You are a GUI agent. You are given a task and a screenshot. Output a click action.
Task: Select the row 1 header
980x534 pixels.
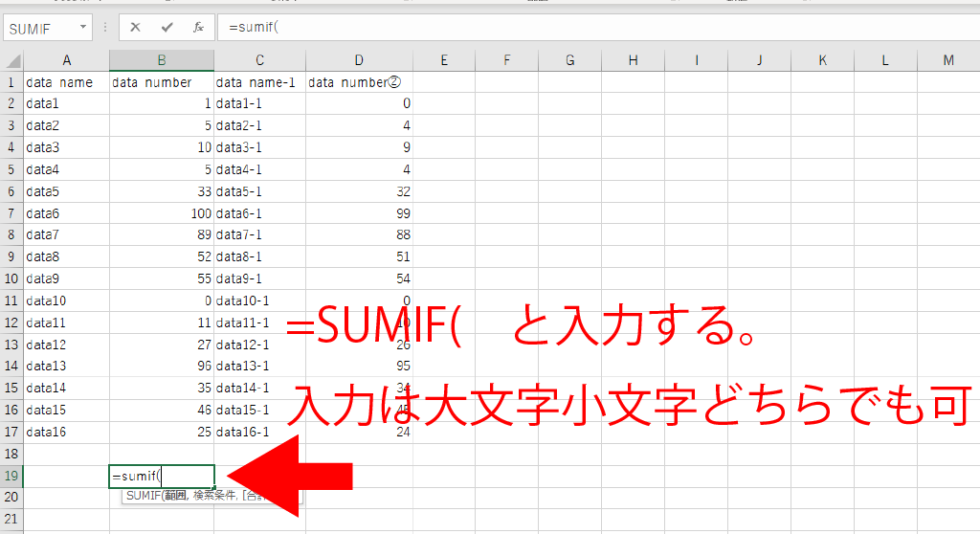(x=11, y=82)
